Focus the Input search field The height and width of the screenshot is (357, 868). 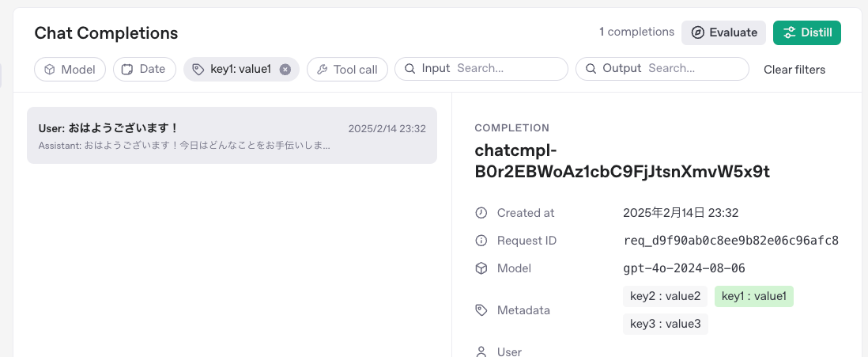pos(481,69)
